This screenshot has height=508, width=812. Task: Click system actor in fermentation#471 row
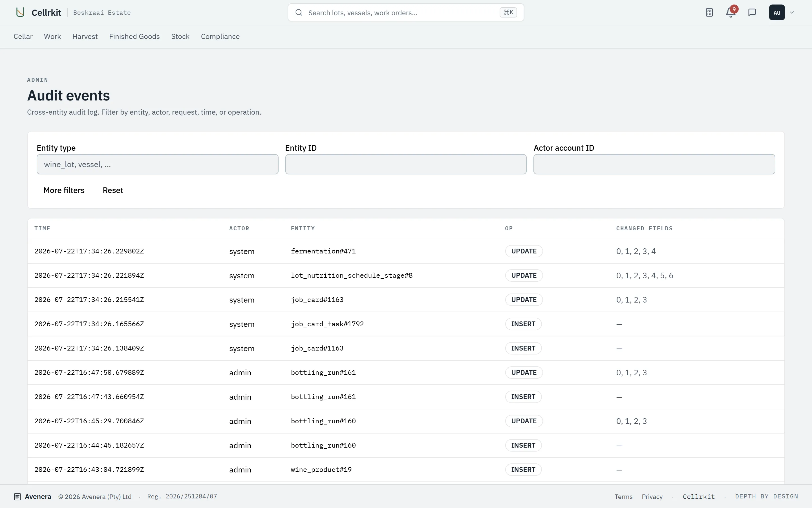[242, 251]
